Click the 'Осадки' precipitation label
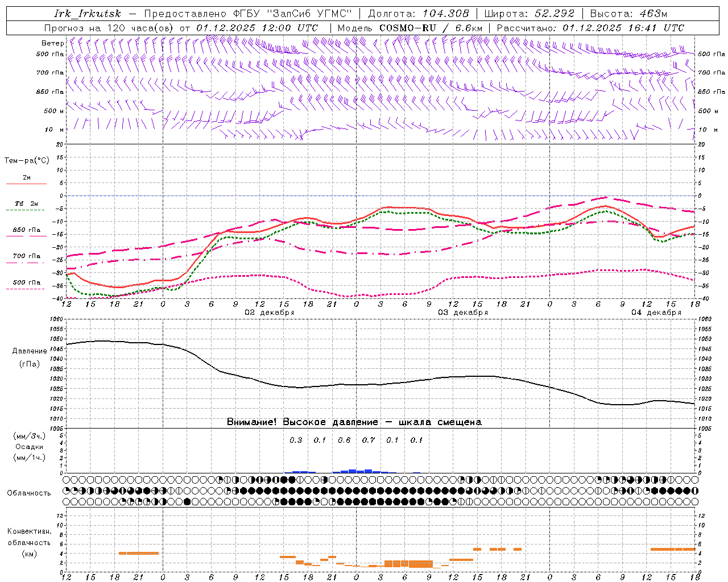 pyautogui.click(x=29, y=447)
